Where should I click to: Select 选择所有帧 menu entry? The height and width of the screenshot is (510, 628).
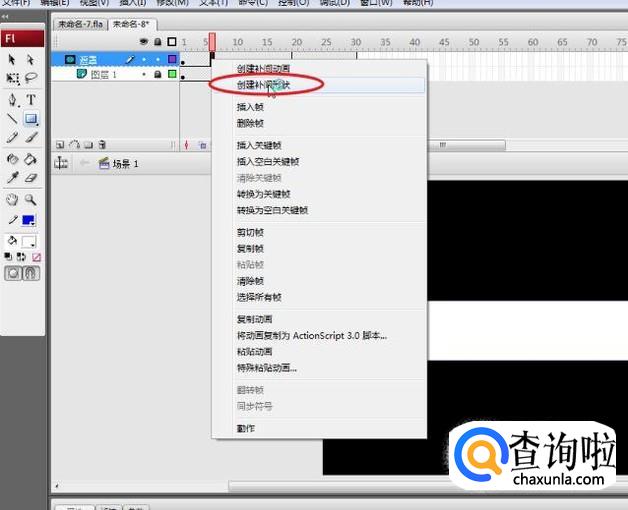[x=259, y=297]
